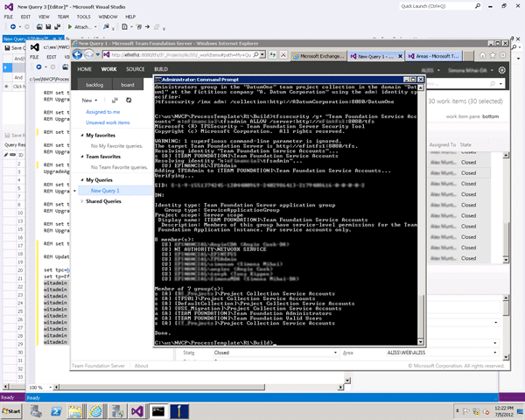Screen dimensions: 525x420
Task: Click the single floppy Save icon in top toolbar
Action: (x=48, y=27)
